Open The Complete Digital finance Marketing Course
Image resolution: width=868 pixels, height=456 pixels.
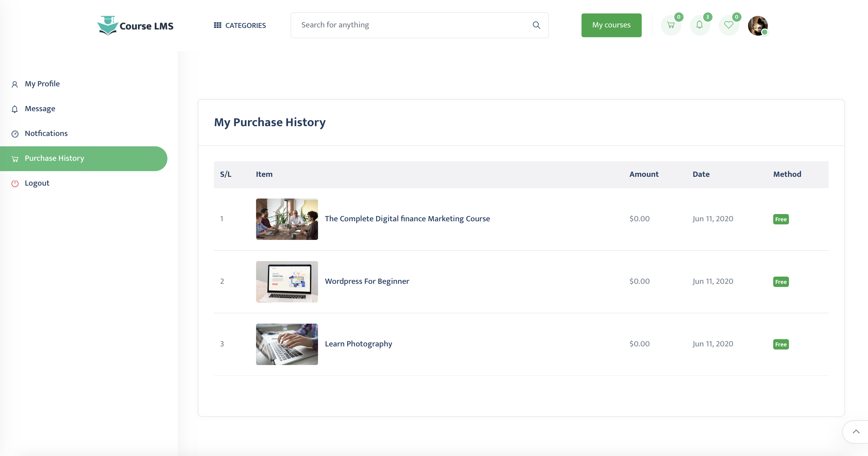pos(407,218)
